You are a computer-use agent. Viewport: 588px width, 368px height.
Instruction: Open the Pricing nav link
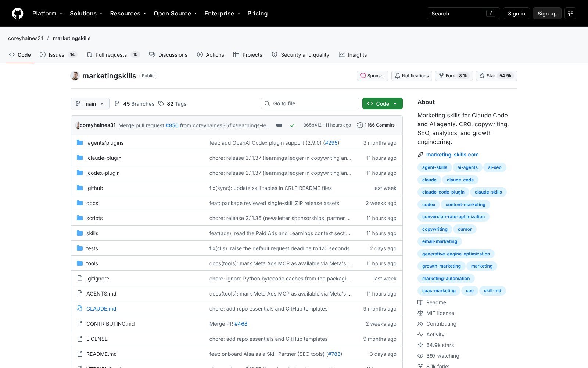(257, 13)
